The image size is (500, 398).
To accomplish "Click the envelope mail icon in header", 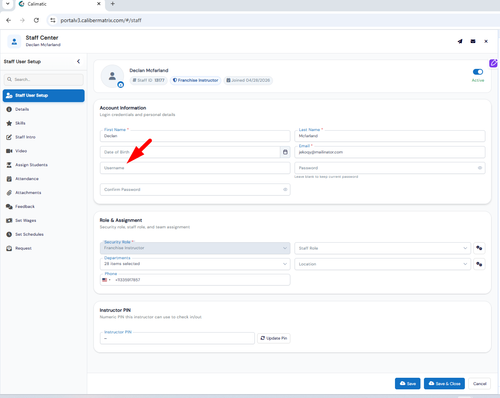I will (x=473, y=41).
